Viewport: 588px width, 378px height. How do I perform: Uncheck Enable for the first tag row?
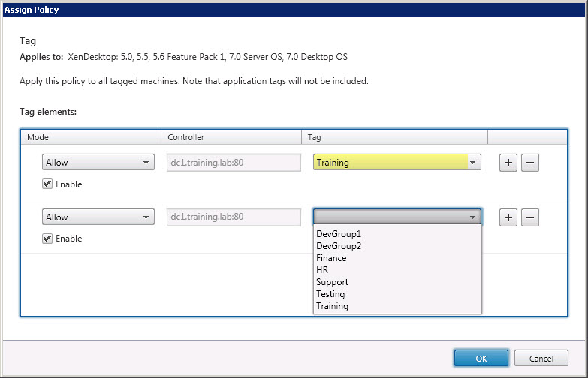tap(47, 184)
